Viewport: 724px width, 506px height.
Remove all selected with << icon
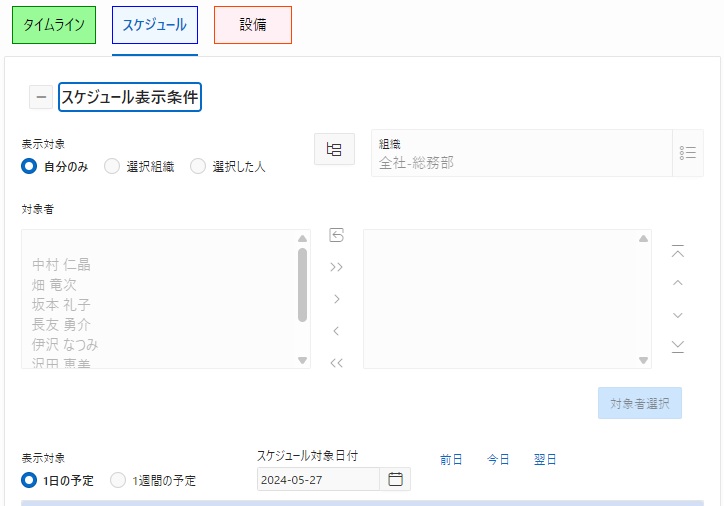[x=337, y=363]
